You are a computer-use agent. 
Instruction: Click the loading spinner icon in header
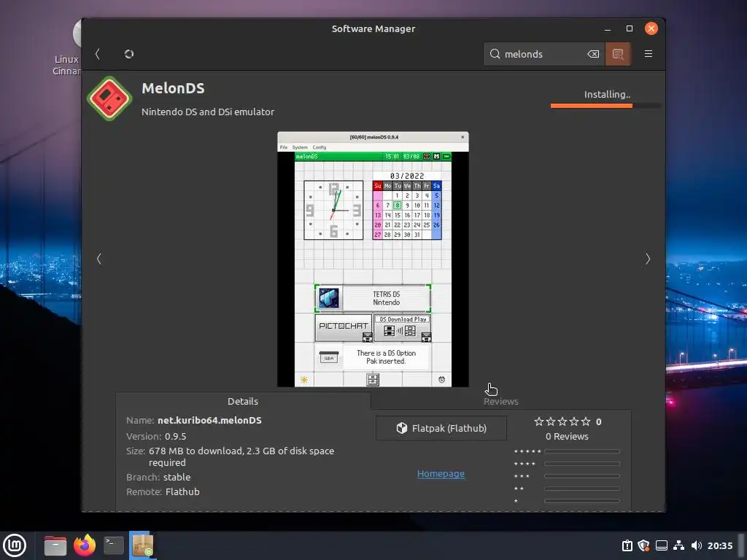pos(129,54)
